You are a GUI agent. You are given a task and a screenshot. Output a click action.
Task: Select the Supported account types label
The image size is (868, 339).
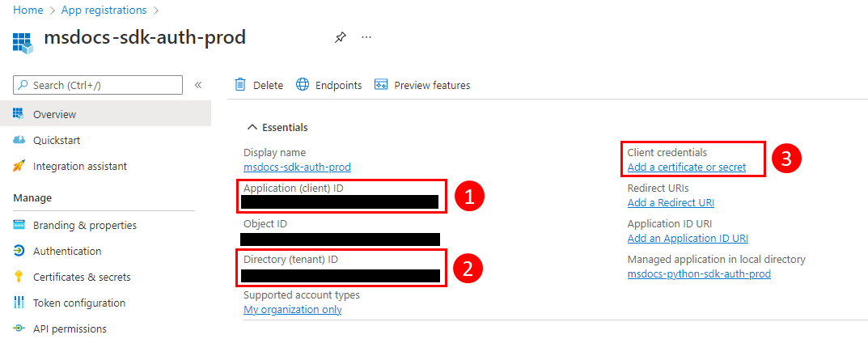click(302, 295)
